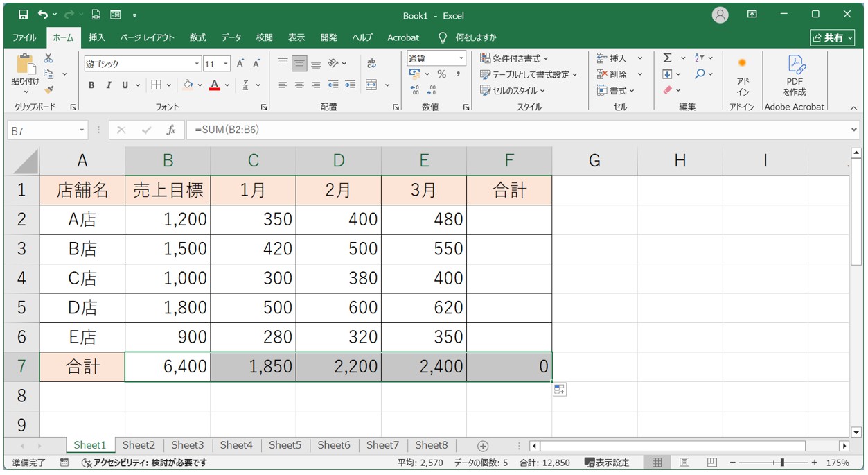Switch to page layout view in status bar

click(x=684, y=463)
